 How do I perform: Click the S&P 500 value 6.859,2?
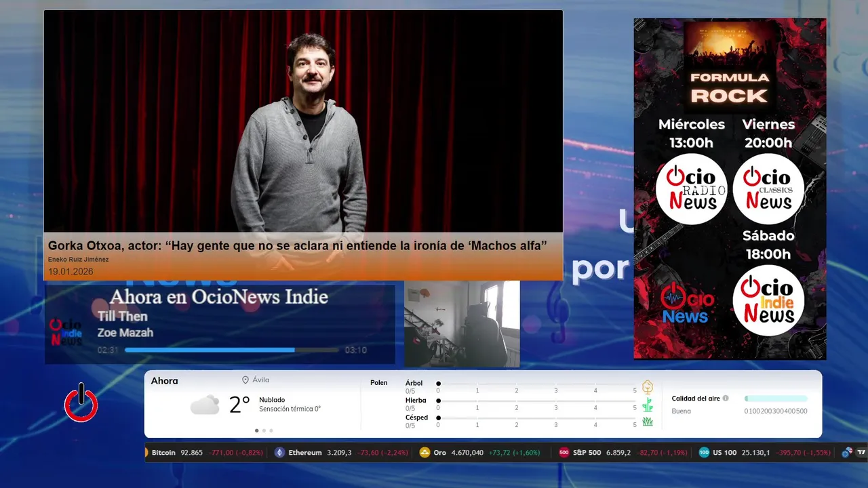pyautogui.click(x=618, y=453)
